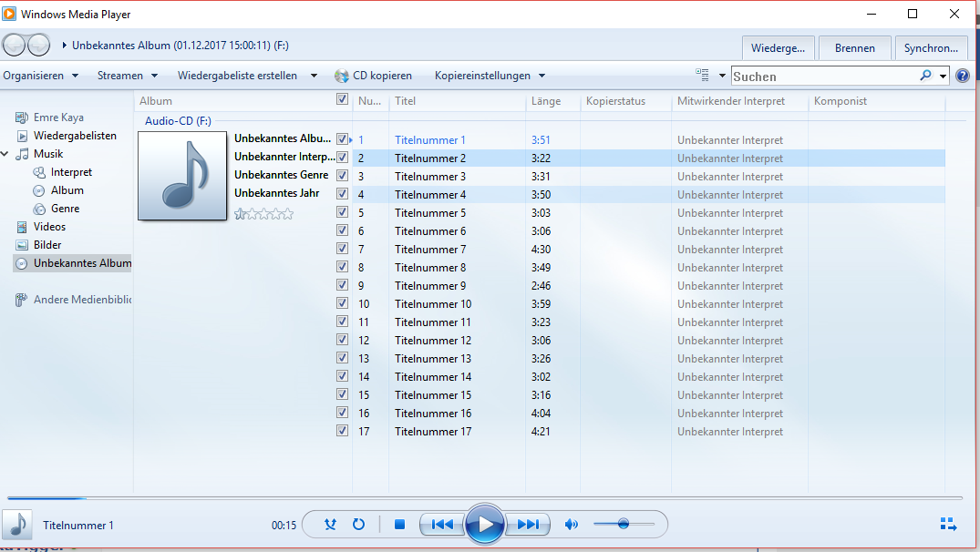Select Titelnummer 7 row
Screen dimensions: 980x552
649,250
